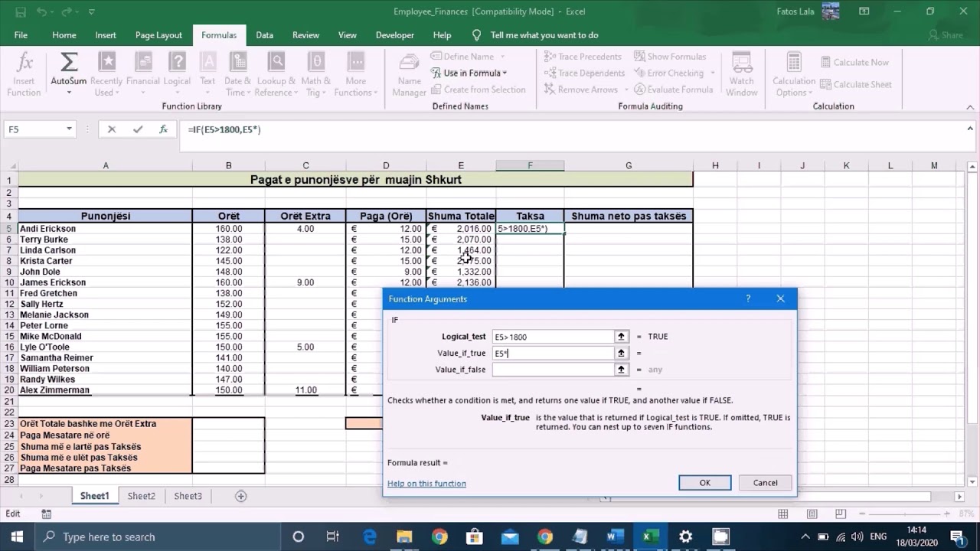Click the Function Arguments help question mark

[748, 298]
